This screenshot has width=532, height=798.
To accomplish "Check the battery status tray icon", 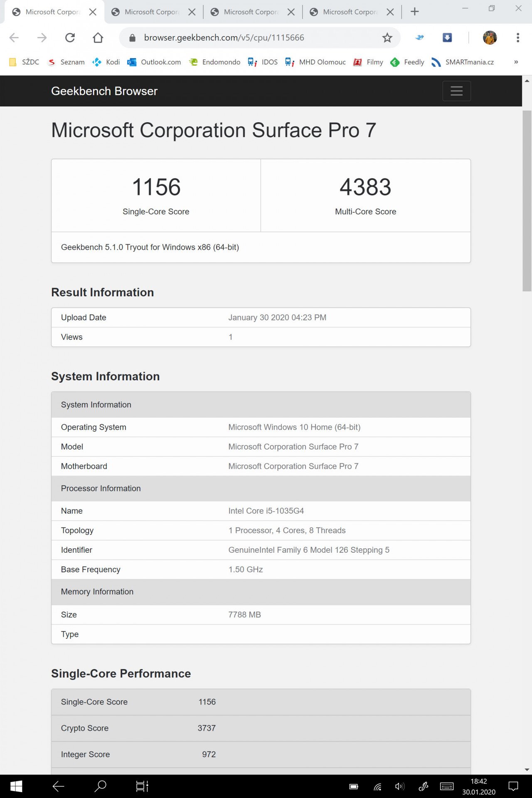I will (354, 786).
